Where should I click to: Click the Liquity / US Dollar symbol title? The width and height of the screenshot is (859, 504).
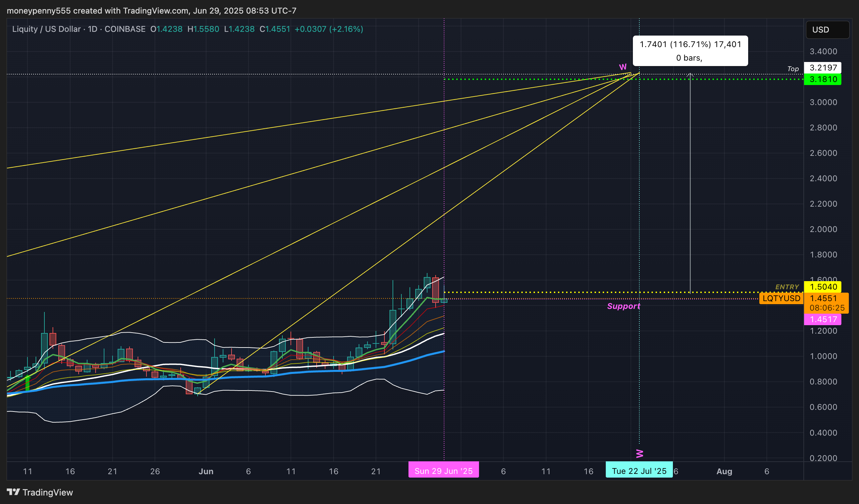pyautogui.click(x=46, y=29)
